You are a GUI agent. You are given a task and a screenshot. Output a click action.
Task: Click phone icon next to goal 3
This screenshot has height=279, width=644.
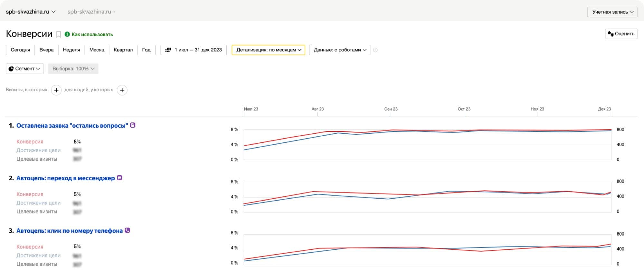[128, 230]
